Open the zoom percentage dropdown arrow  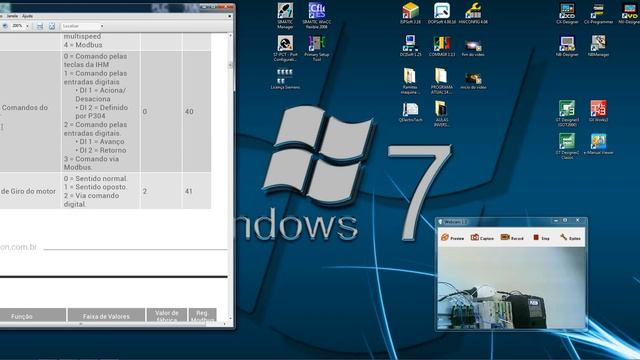click(27, 26)
